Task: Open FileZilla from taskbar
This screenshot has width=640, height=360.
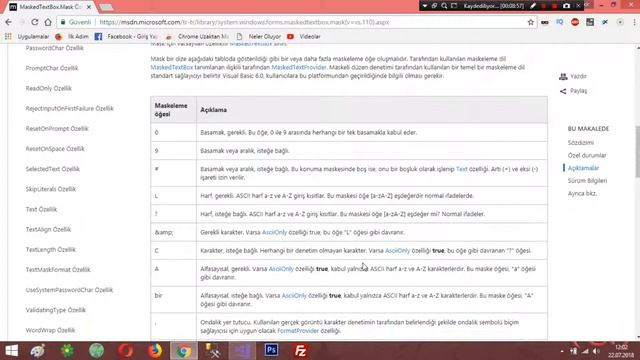Action: point(300,351)
